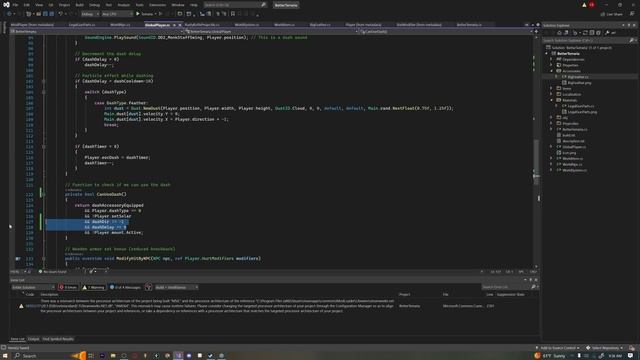Image resolution: width=640 pixels, height=360 pixels.
Task: Select LegalGunParts.png in Solution Explorer
Action: (x=582, y=112)
